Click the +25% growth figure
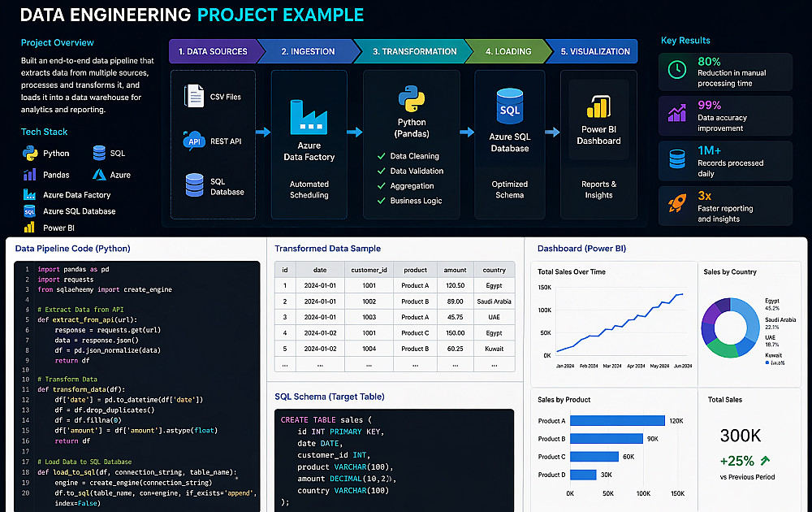 [737, 461]
